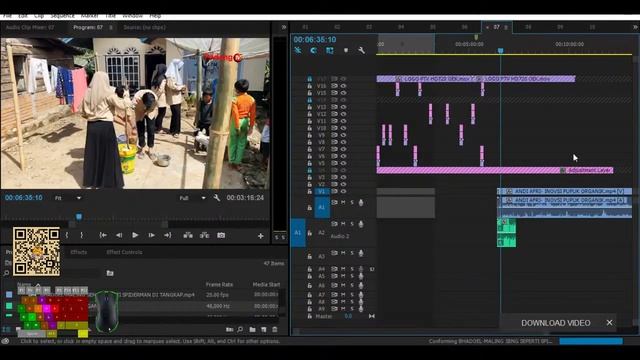Click the New Item icon in Project panel
The height and width of the screenshot is (360, 640).
point(264,329)
